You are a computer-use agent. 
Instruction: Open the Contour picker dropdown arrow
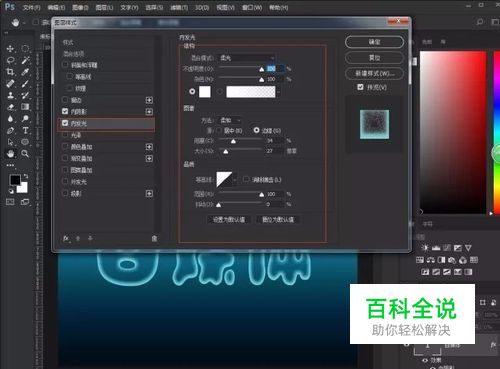click(x=235, y=180)
